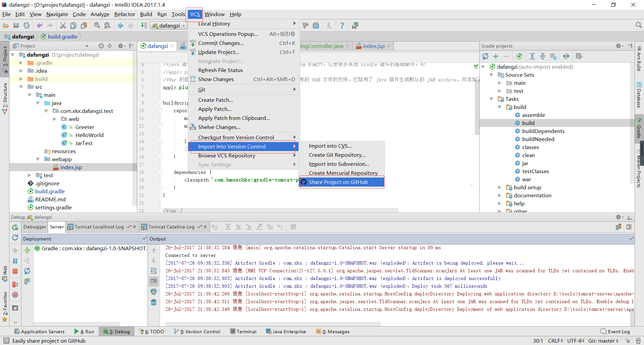Image resolution: width=644 pixels, height=345 pixels.
Task: Select Share Project on GitHub
Action: click(x=342, y=182)
